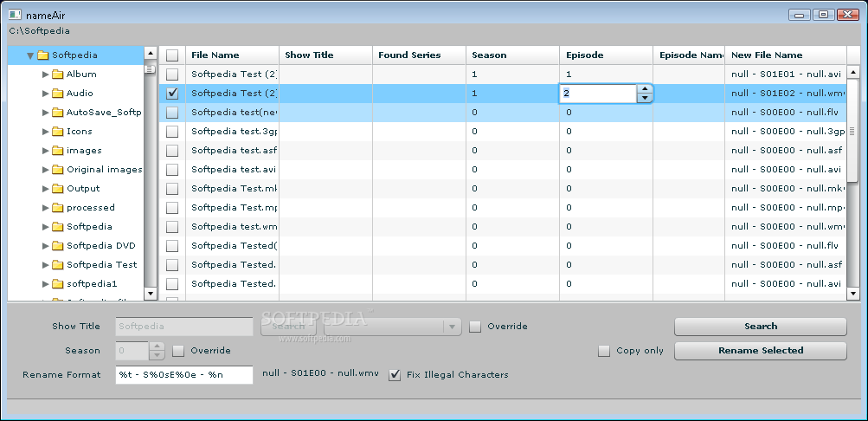
Task: Expand the Original images folder arrow
Action: (x=45, y=170)
